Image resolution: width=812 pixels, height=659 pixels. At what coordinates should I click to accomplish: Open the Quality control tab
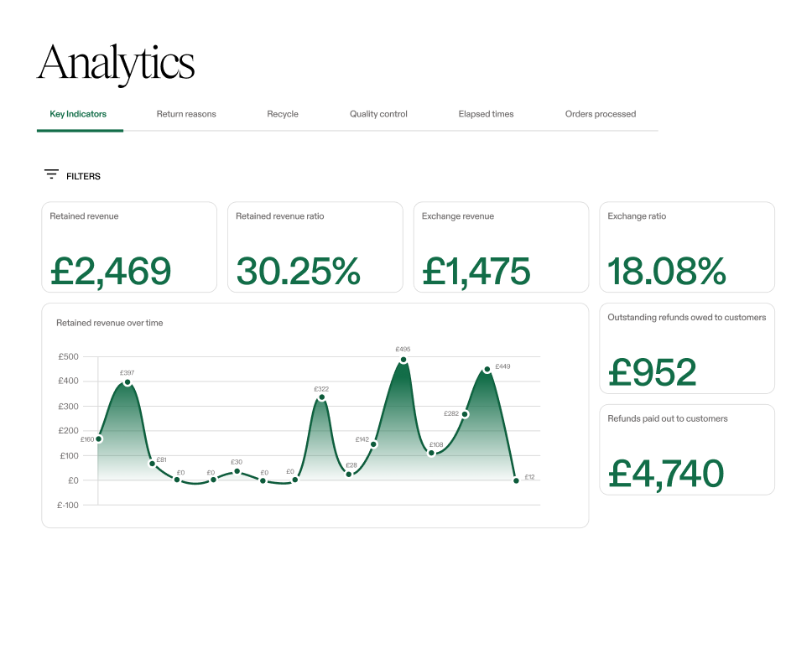click(x=378, y=114)
